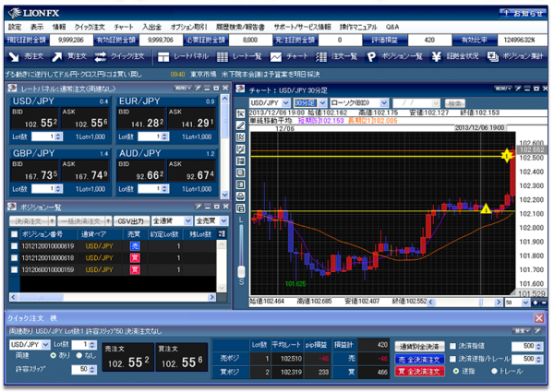Open the 設定 menu

coord(15,27)
